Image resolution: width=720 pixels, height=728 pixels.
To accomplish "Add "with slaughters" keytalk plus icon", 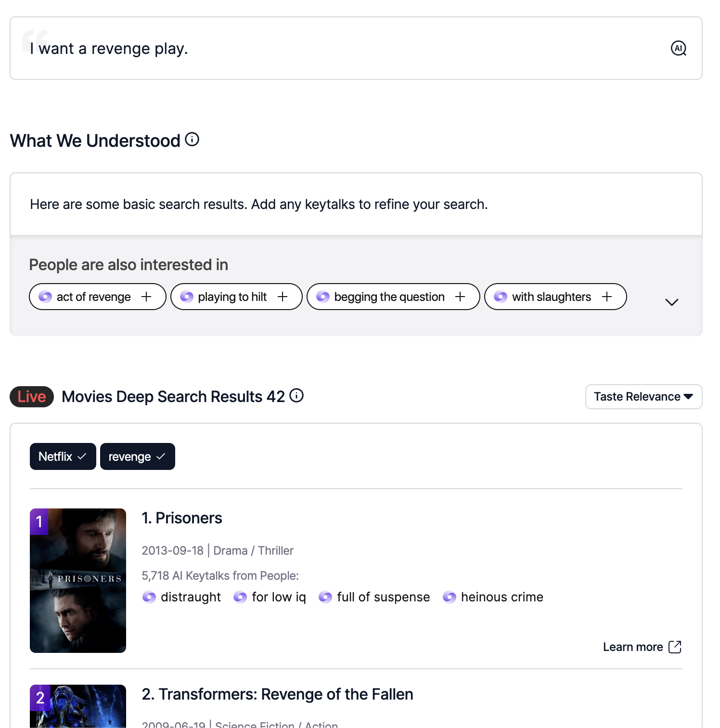I will 607,297.
